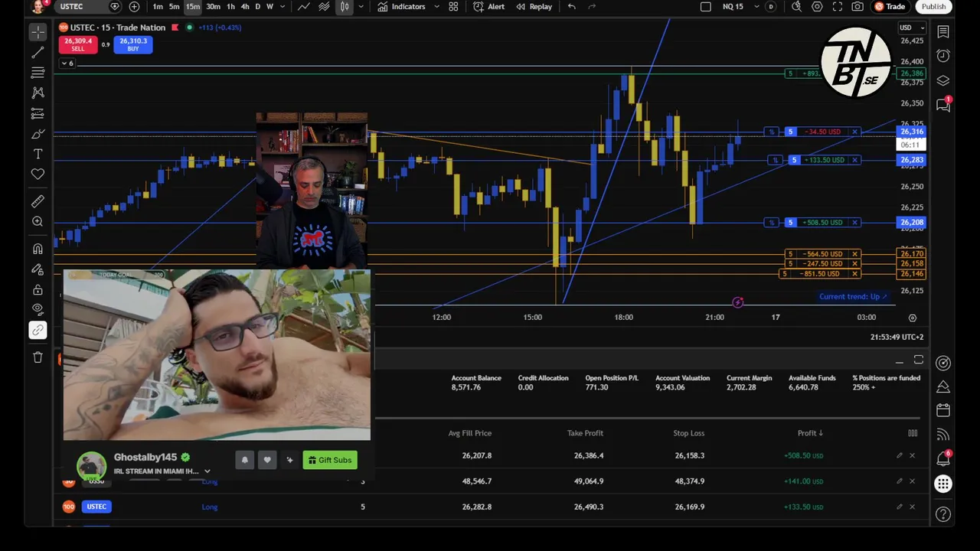Screen dimensions: 980x551
Task: Add symbol with plus circle icon
Action: [x=134, y=7]
